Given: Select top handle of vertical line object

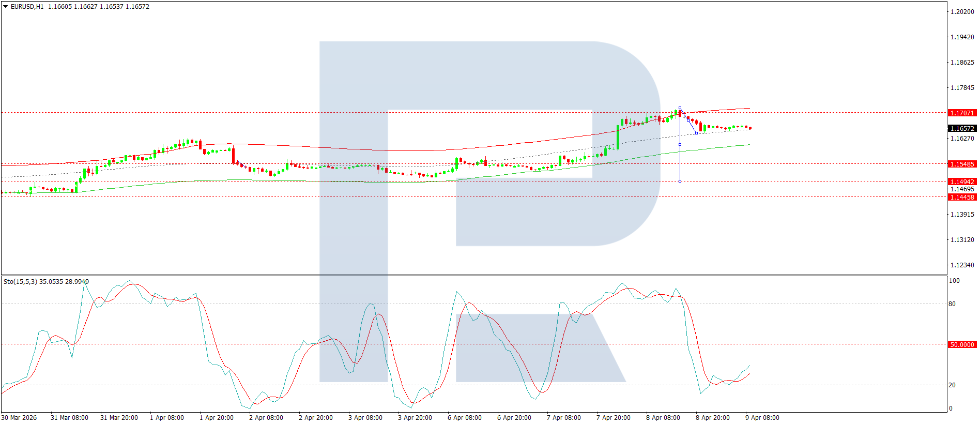Looking at the screenshot, I should [x=680, y=108].
